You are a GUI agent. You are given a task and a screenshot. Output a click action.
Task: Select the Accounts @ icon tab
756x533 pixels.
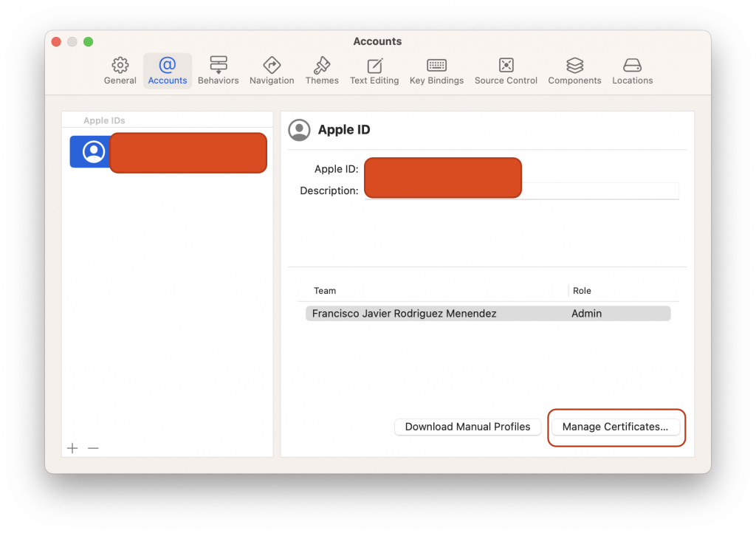click(168, 66)
